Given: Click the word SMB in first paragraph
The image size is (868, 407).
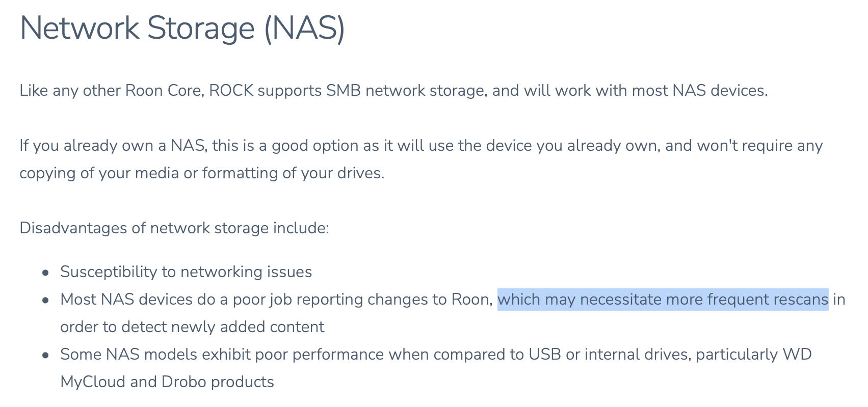Looking at the screenshot, I should click(343, 91).
